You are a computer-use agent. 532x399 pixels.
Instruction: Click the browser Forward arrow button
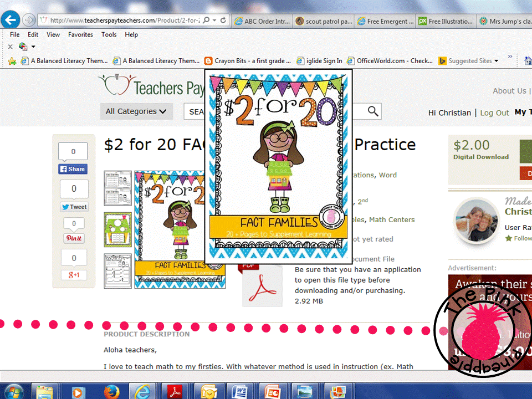click(x=29, y=20)
